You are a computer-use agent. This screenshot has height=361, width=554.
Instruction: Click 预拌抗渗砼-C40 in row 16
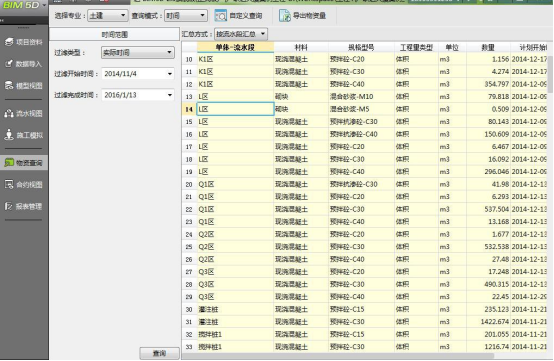[361, 134]
